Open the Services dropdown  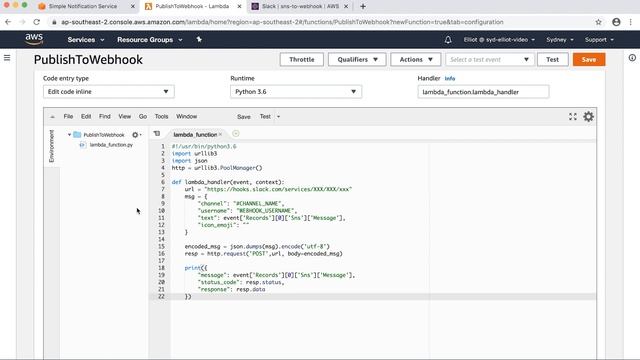86,40
